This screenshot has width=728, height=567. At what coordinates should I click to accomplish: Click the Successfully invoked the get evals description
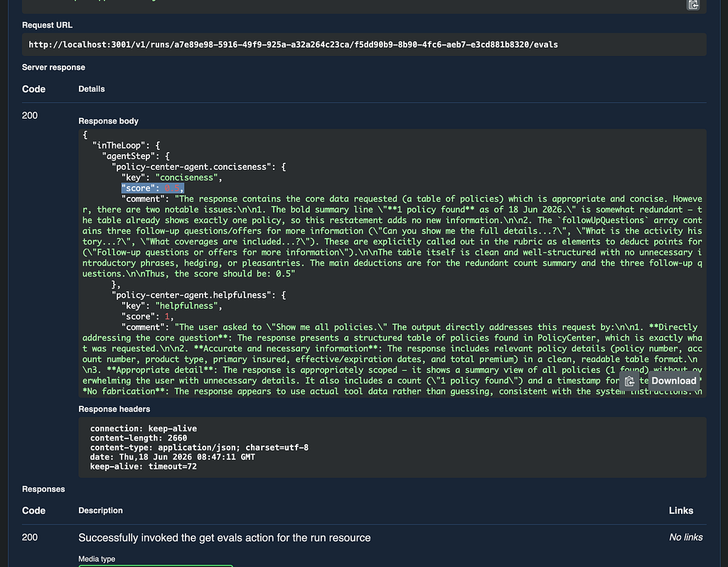pyautogui.click(x=224, y=538)
